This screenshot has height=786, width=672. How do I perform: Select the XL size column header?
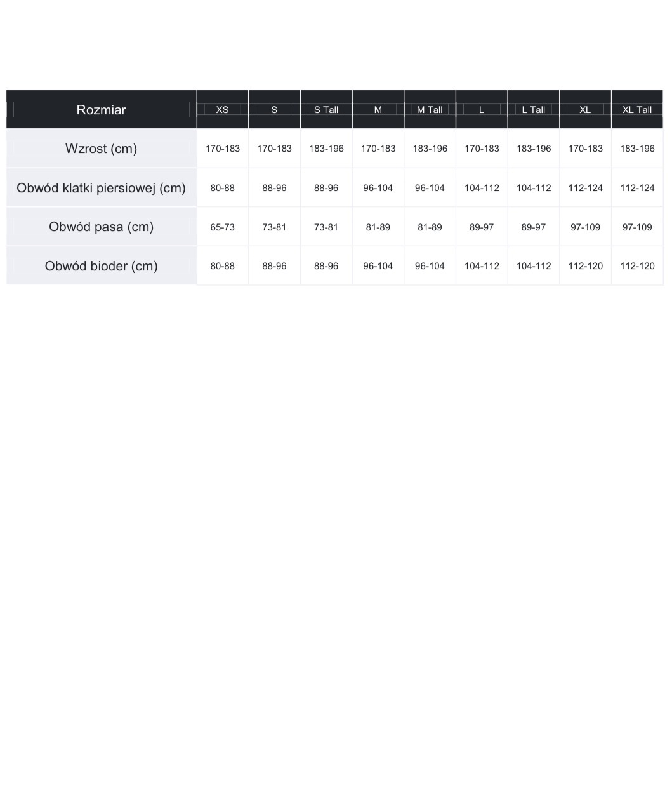coord(585,110)
